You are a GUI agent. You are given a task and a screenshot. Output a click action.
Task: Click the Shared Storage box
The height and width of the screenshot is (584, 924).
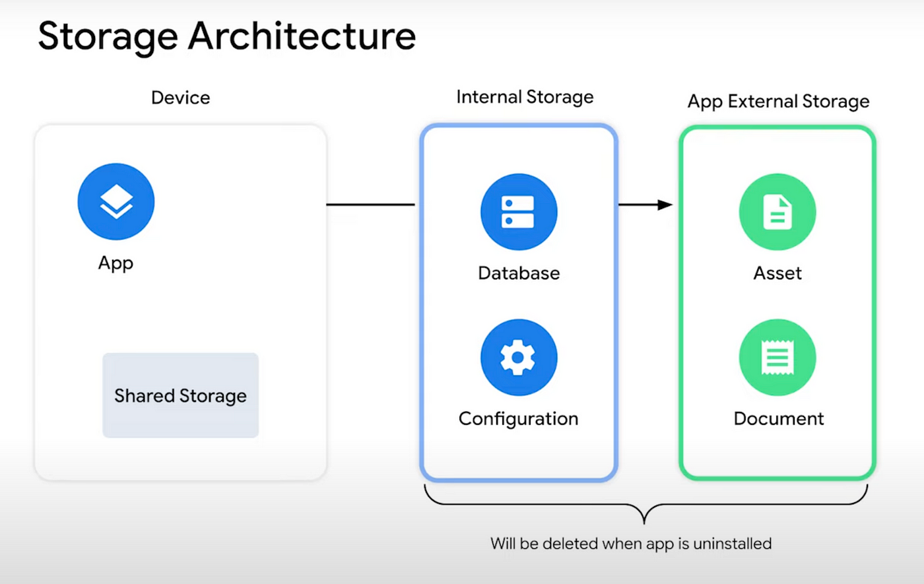coord(180,395)
